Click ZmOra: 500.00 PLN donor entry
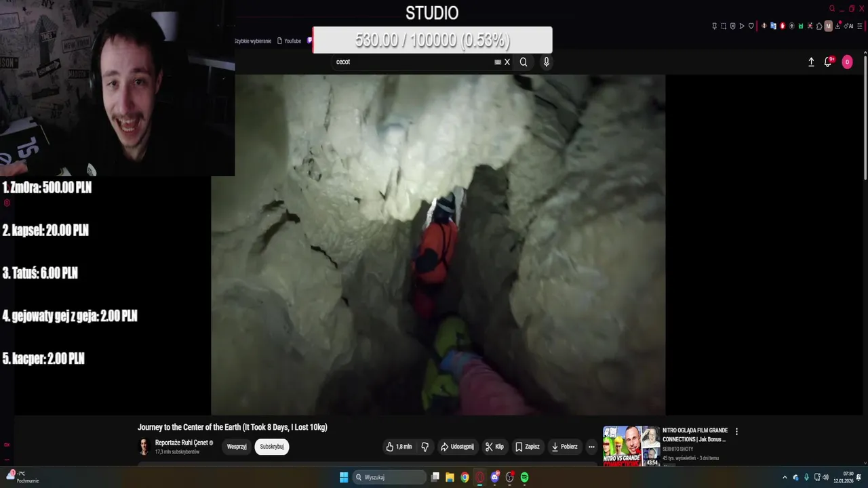Screen dimensions: 868x488 [x=47, y=188]
